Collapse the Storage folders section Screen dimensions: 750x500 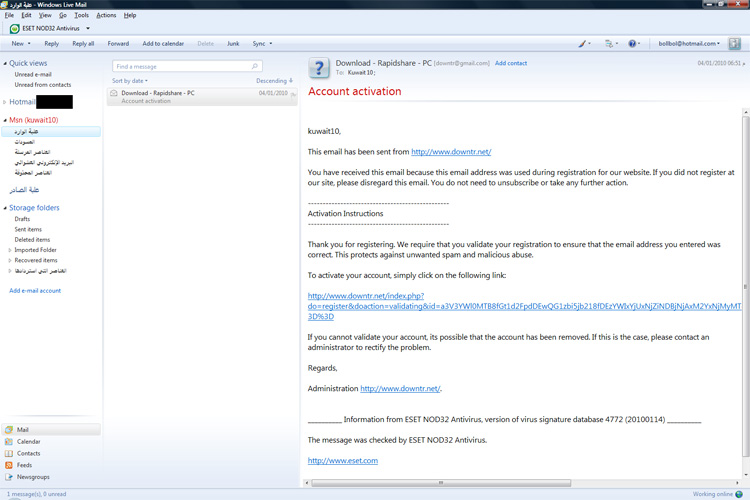tap(5, 208)
